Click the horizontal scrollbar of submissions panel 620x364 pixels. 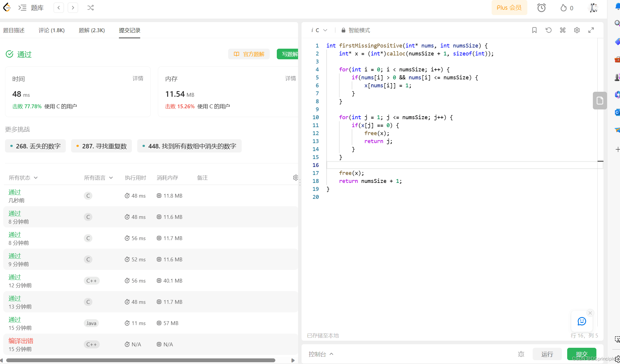point(141,360)
